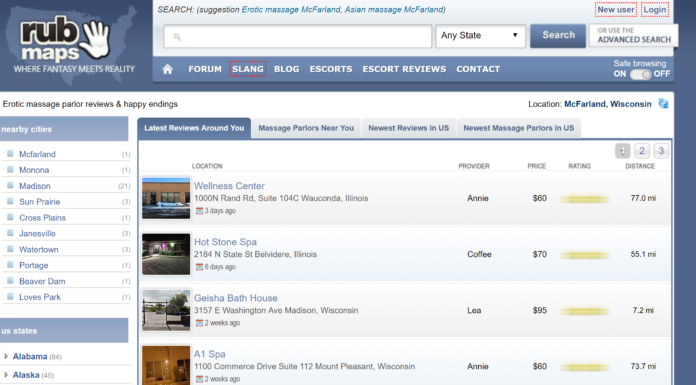The height and width of the screenshot is (385, 696).
Task: Open the A1 Spa listing title
Action: (210, 354)
